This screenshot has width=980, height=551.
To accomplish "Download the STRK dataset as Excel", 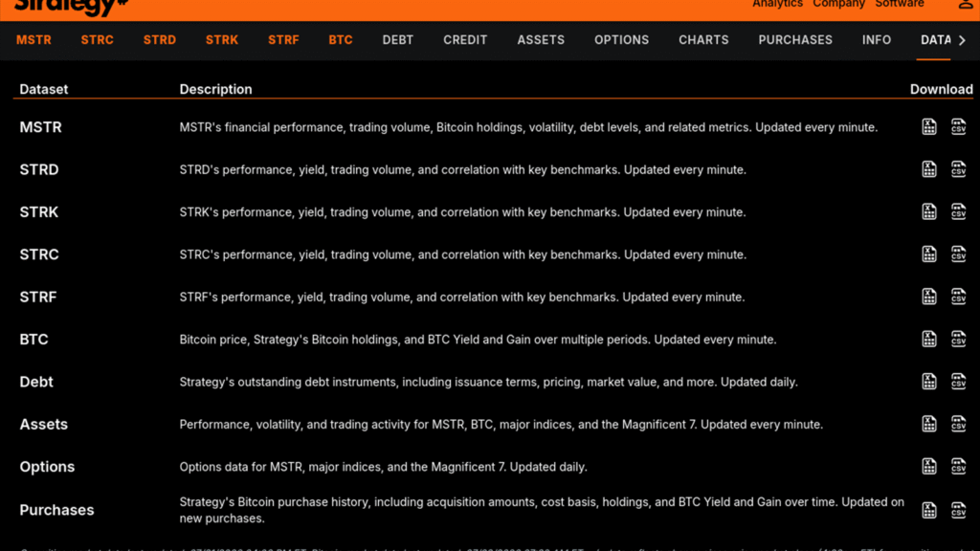I will [928, 211].
